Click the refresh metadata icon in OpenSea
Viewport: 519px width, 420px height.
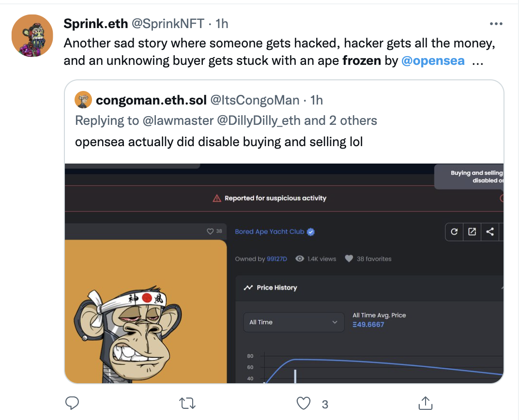click(x=454, y=232)
